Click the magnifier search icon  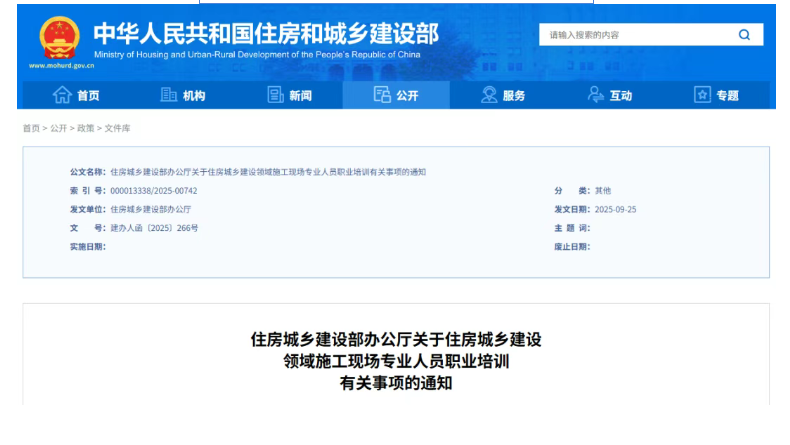point(744,35)
